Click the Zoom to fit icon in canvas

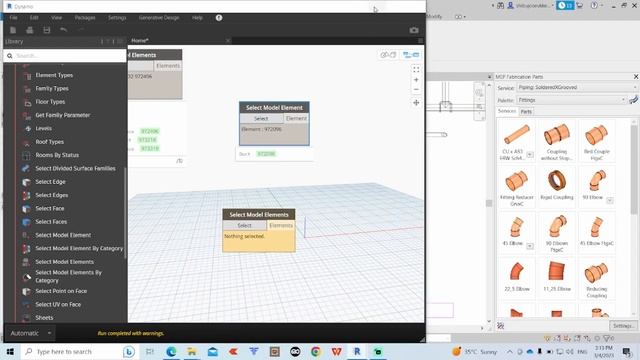coord(416,70)
